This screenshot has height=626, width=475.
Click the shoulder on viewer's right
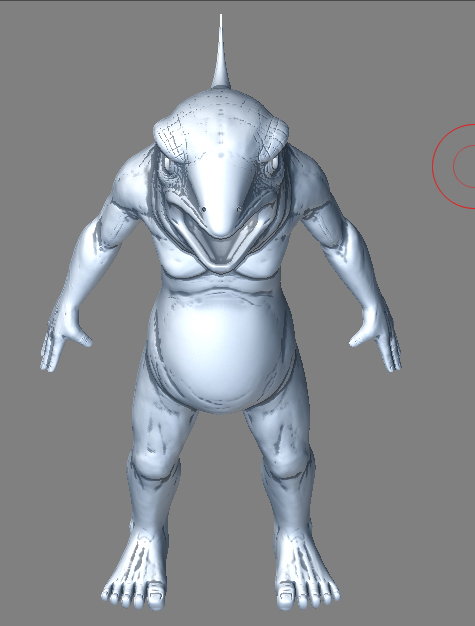tap(311, 180)
